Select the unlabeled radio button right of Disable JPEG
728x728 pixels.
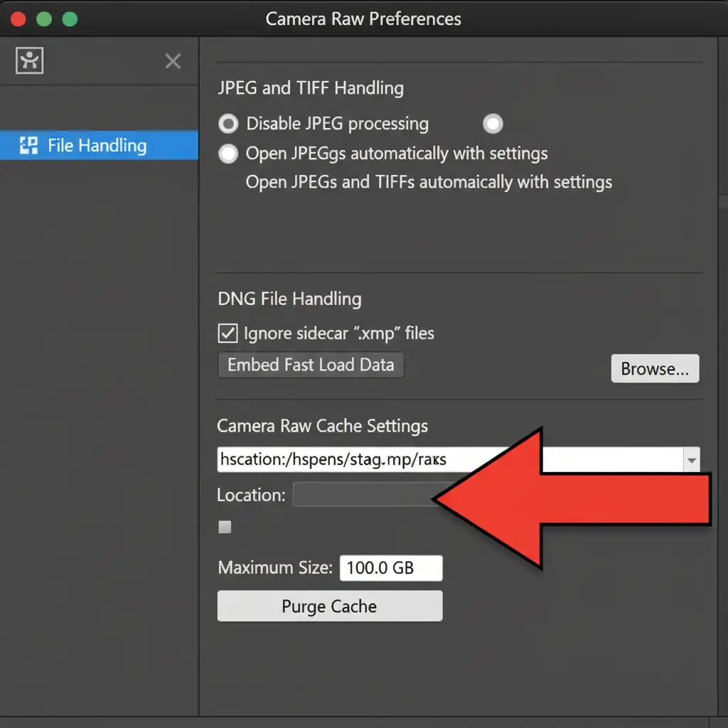(493, 124)
